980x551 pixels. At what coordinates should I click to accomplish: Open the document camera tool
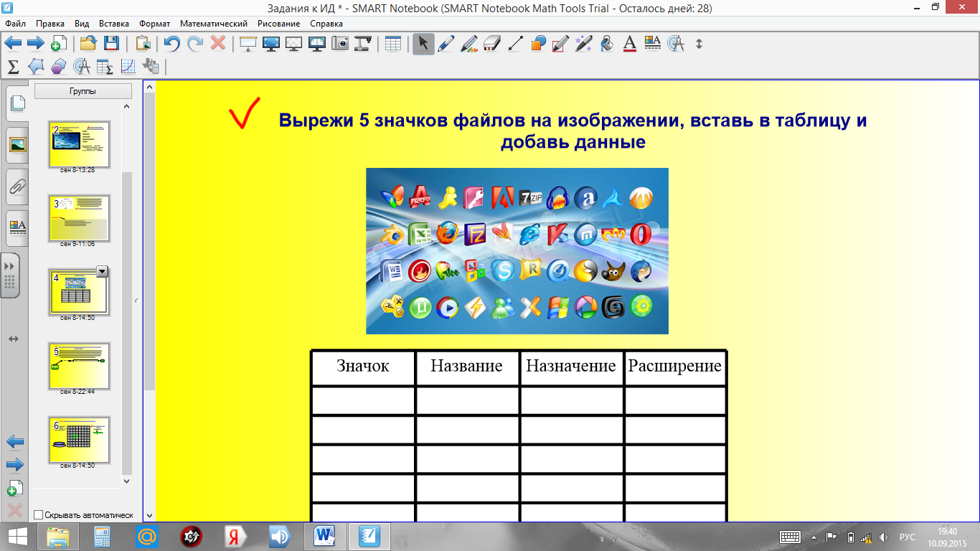coord(363,43)
